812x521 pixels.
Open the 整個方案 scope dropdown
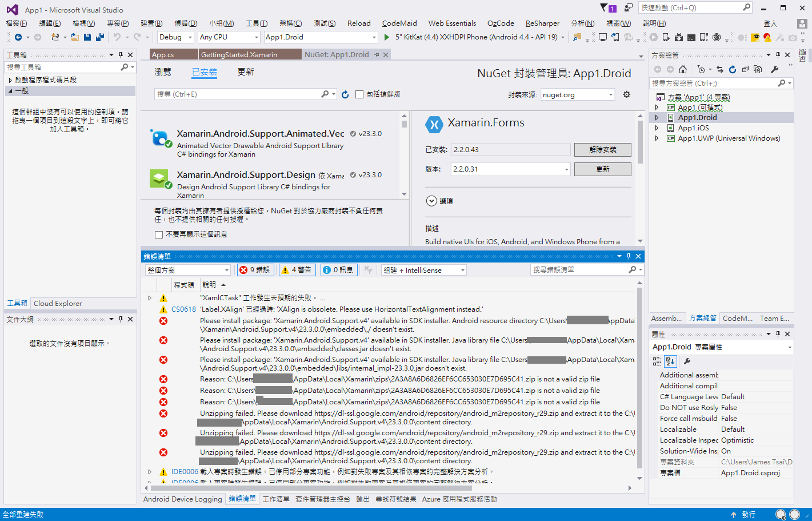(x=188, y=270)
